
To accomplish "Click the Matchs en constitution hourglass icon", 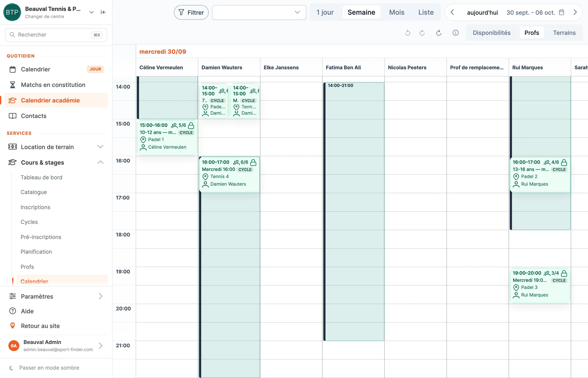I will coord(13,85).
